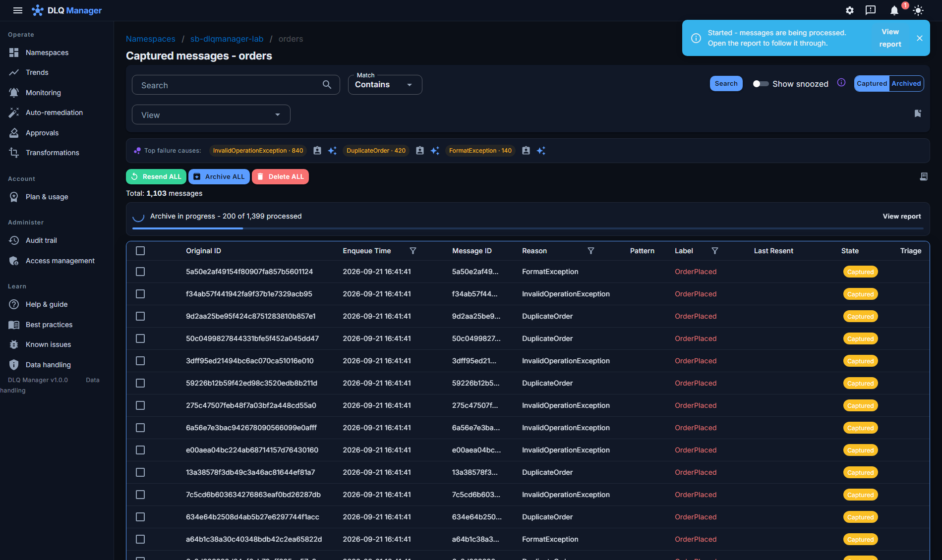Select row 5a50e2af49154f80907fa857b5601124 checkbox
942x560 pixels.
140,272
